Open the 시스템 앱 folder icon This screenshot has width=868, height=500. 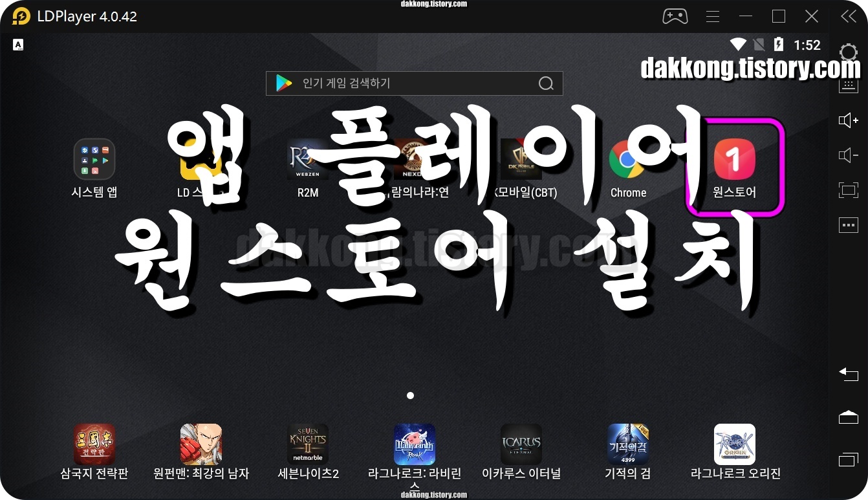[x=94, y=159]
